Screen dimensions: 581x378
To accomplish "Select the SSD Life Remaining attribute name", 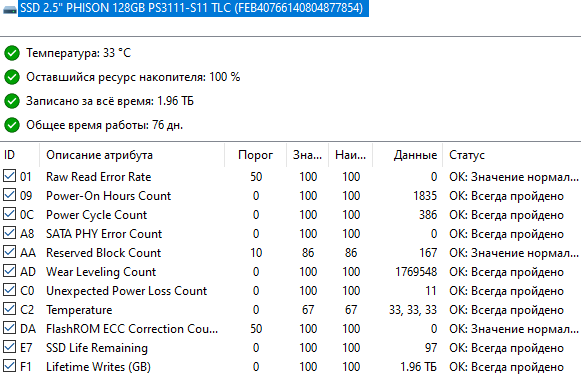I will (97, 348).
